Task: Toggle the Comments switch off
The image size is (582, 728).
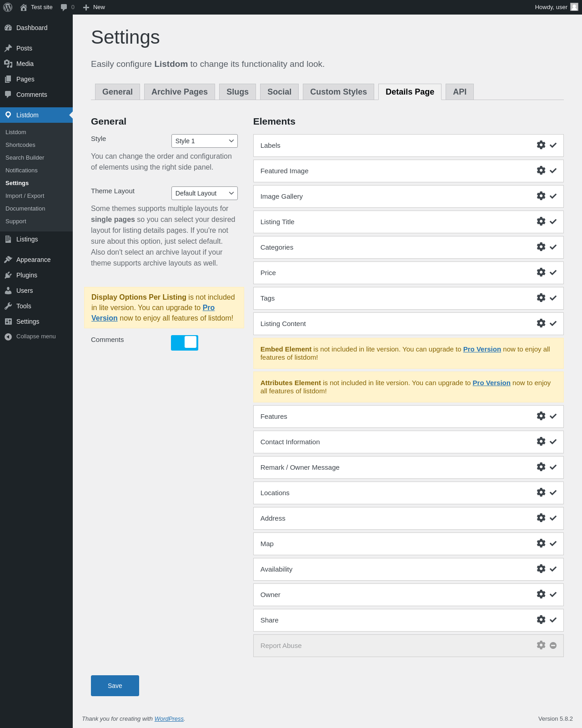Action: (185, 343)
